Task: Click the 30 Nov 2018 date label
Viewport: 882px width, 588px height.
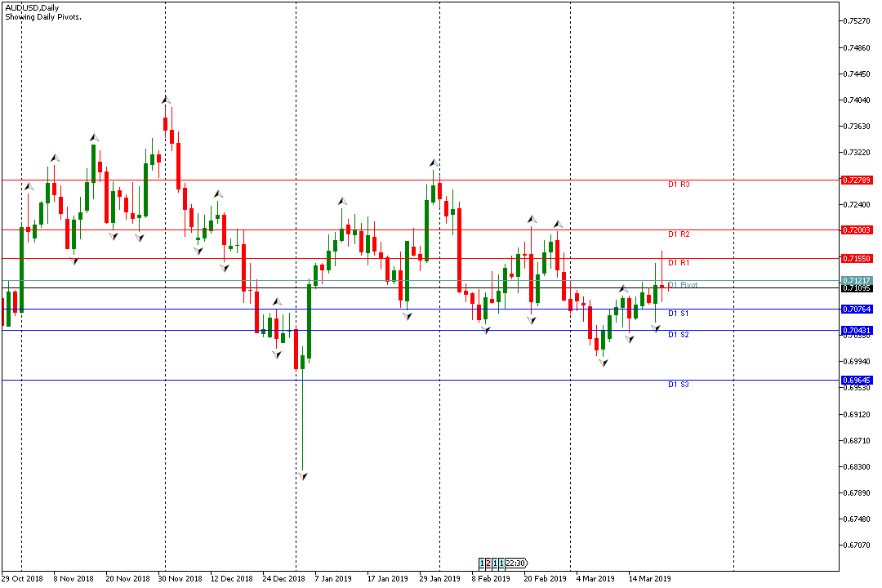Action: click(x=180, y=578)
